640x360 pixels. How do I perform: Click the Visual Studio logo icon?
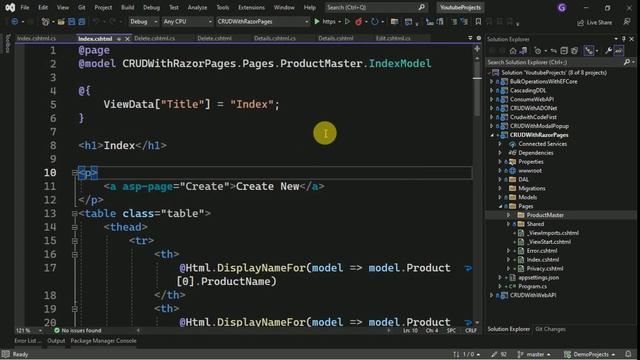[x=10, y=7]
